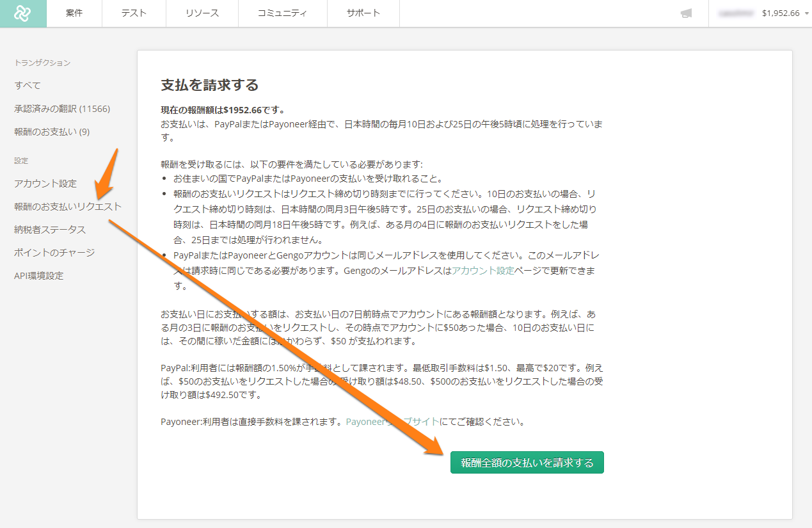Open API環境設定 page
The height and width of the screenshot is (528, 812).
click(x=39, y=276)
